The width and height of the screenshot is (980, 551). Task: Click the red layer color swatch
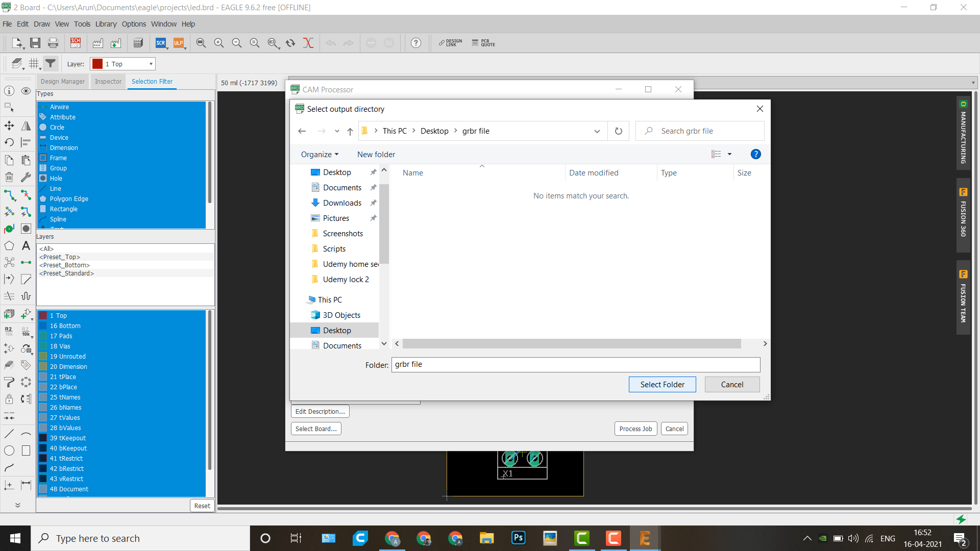pos(97,64)
